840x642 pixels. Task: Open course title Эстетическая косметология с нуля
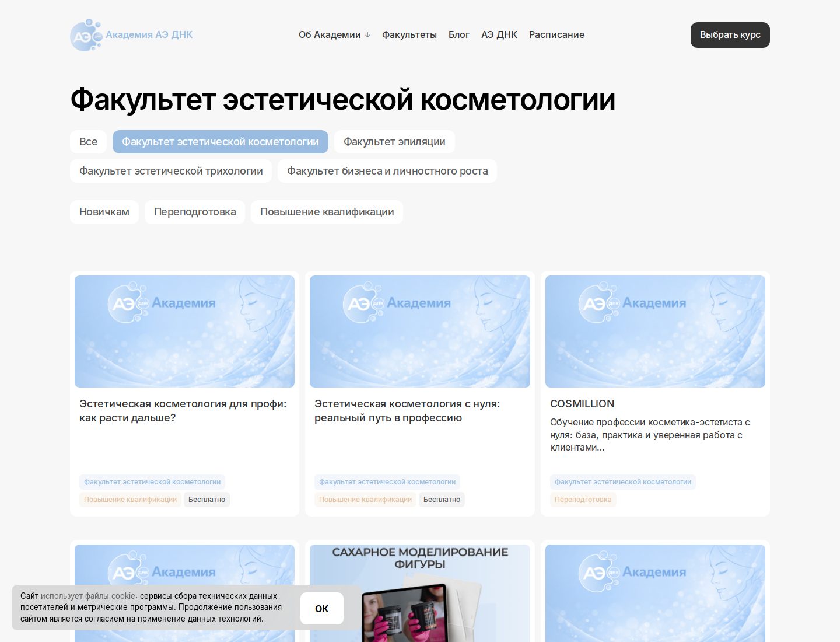(407, 411)
